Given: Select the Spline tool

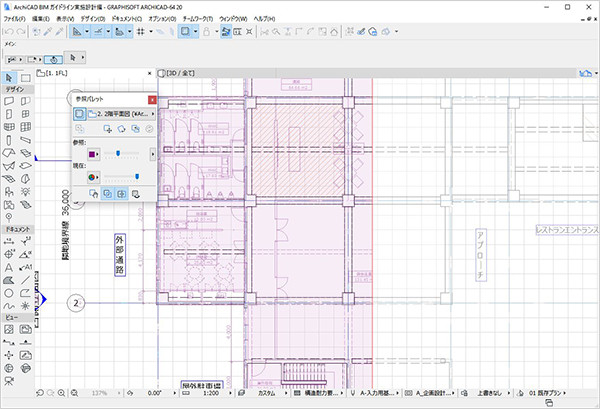Looking at the screenshot, I should click(x=9, y=306).
